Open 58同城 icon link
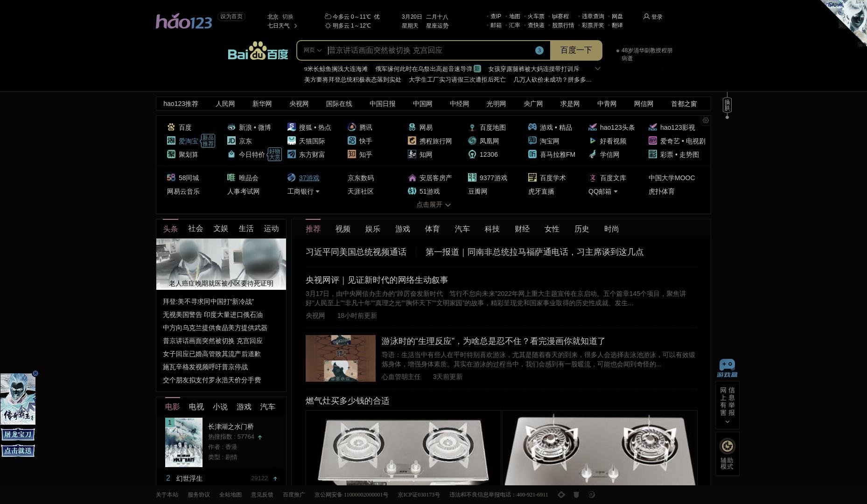This screenshot has height=504, width=867. [171, 177]
